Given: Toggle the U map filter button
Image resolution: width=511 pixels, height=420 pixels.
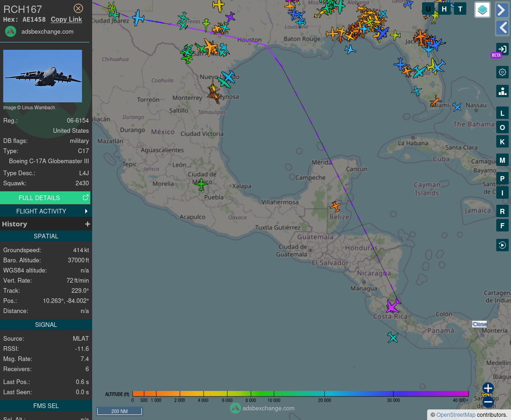Looking at the screenshot, I should [x=428, y=9].
